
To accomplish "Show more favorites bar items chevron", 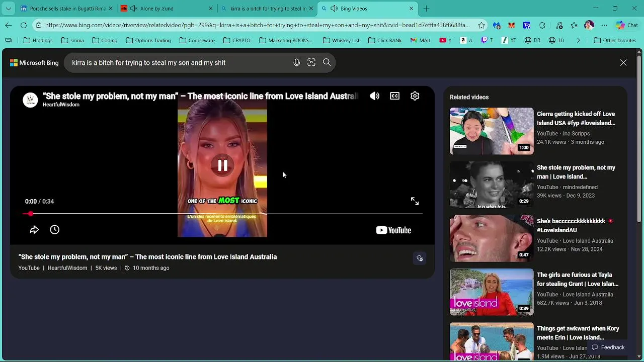I will click(578, 40).
